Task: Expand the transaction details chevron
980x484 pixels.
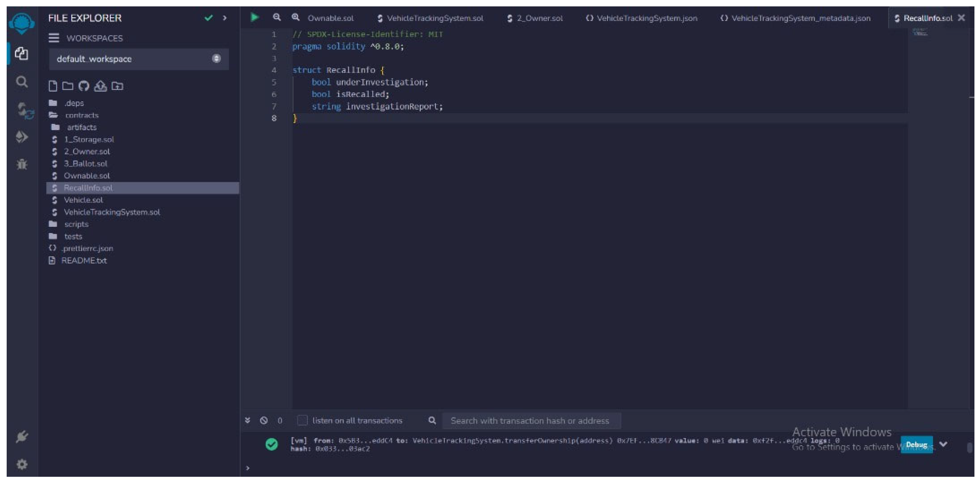Action: point(943,444)
